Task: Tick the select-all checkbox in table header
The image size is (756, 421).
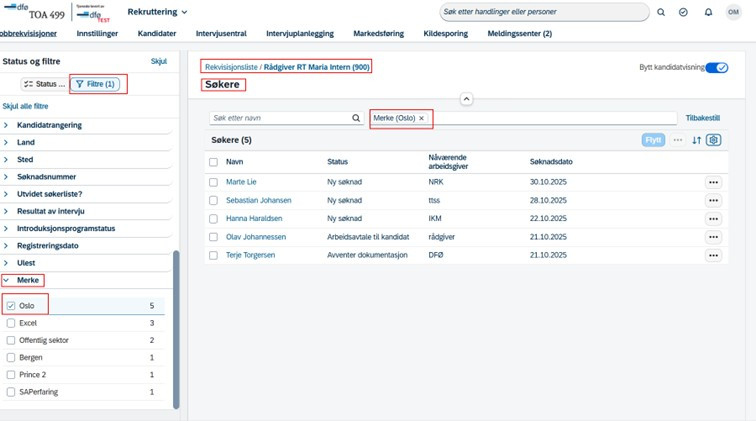Action: [214, 162]
